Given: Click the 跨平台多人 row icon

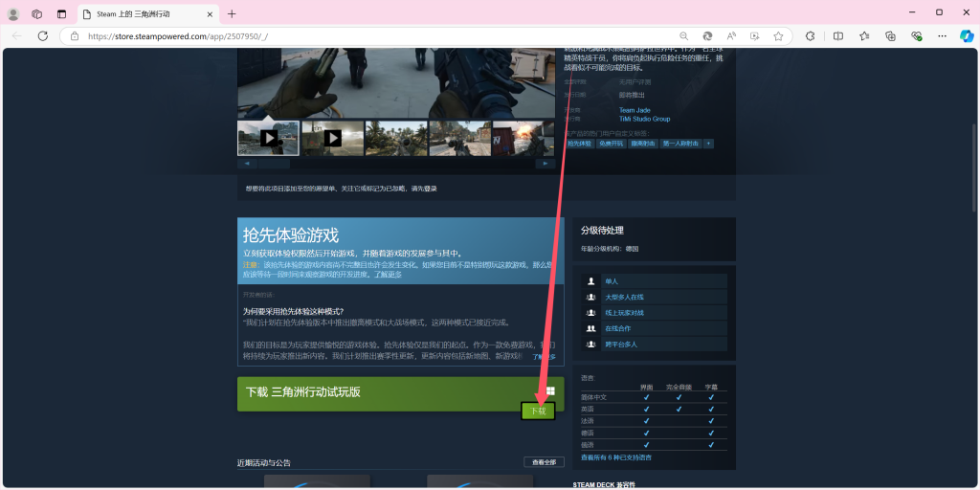Looking at the screenshot, I should tap(590, 345).
